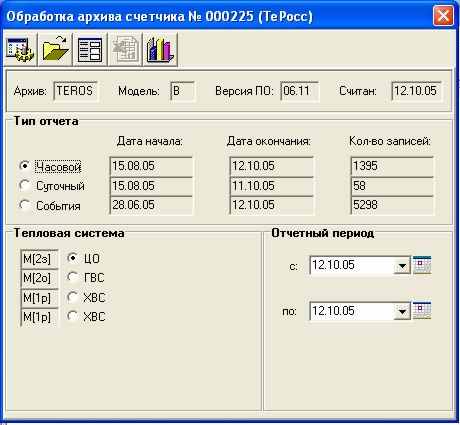Click the report form layout icon
This screenshot has width=460, height=425.
coord(90,50)
